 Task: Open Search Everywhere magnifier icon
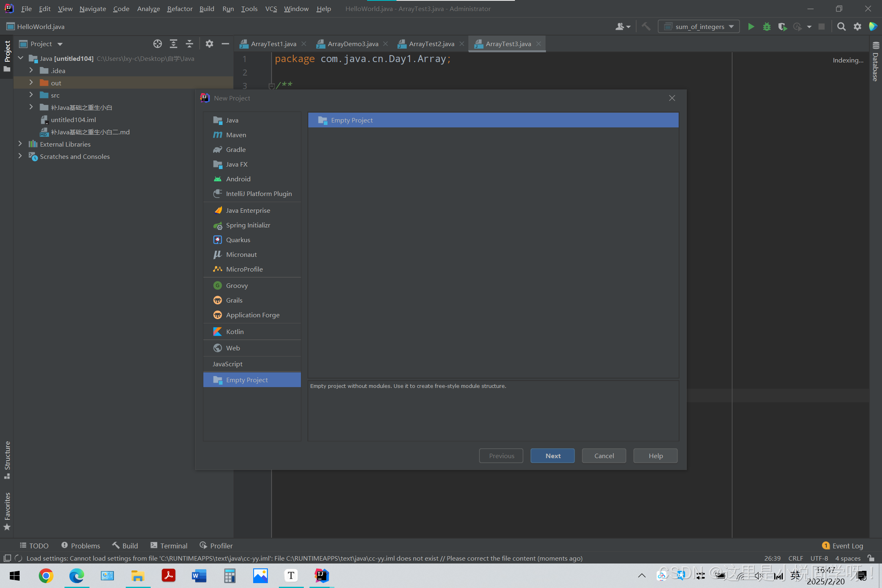841,27
